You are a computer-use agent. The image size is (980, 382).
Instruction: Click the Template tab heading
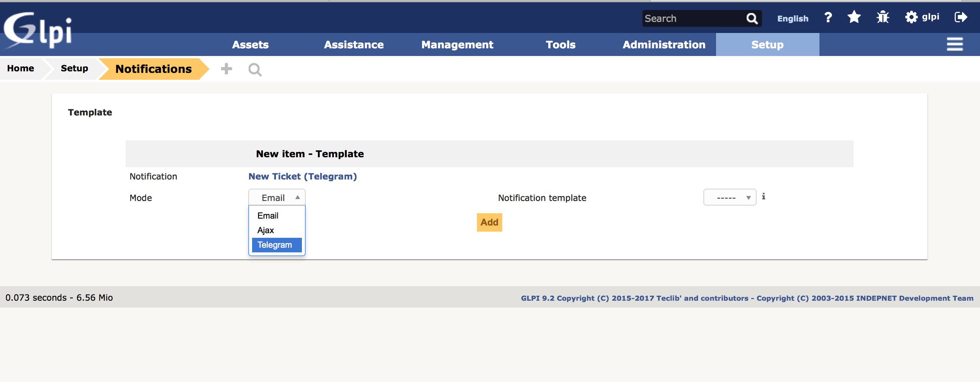[x=90, y=112]
